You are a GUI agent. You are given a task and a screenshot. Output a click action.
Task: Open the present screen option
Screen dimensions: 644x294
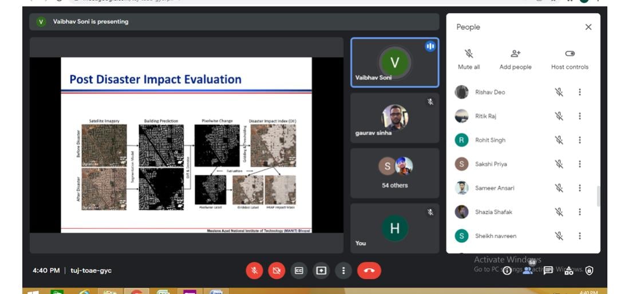point(321,271)
